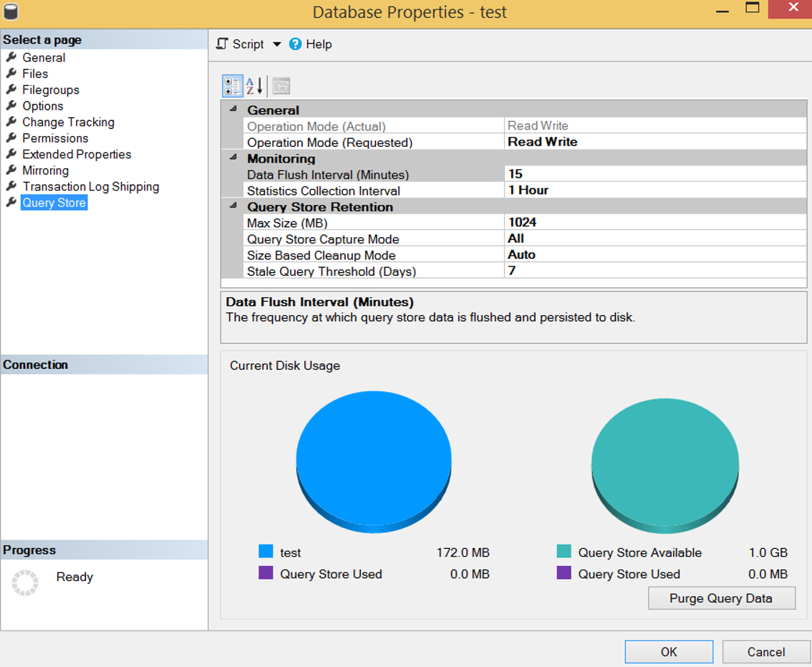The width and height of the screenshot is (812, 667).
Task: Click the blue test legend swatch
Action: (266, 551)
